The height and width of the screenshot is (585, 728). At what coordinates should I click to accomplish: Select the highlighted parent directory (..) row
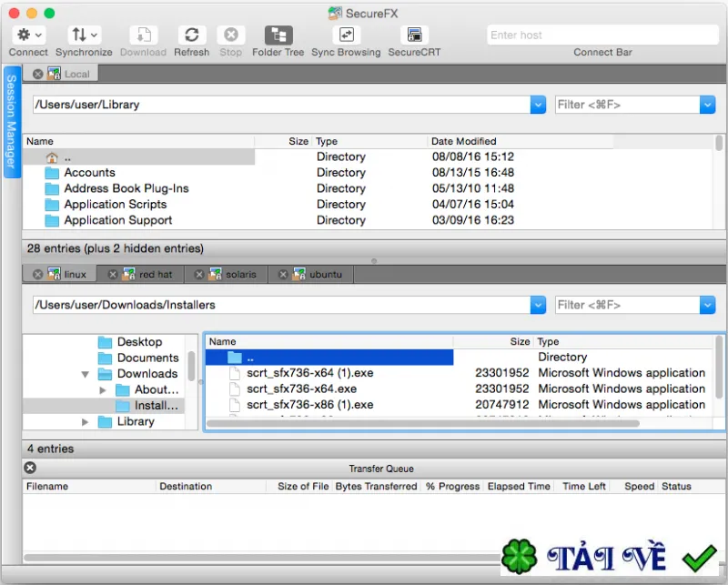coord(329,358)
